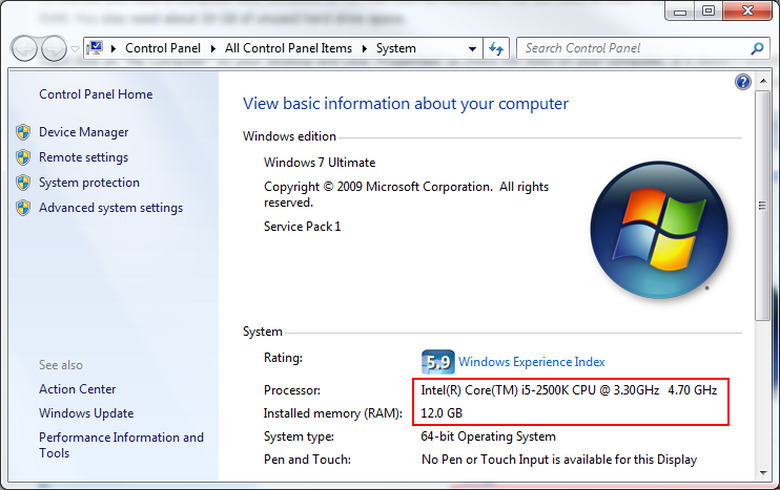Click the Back navigation arrow button
The image size is (780, 490).
[26, 48]
